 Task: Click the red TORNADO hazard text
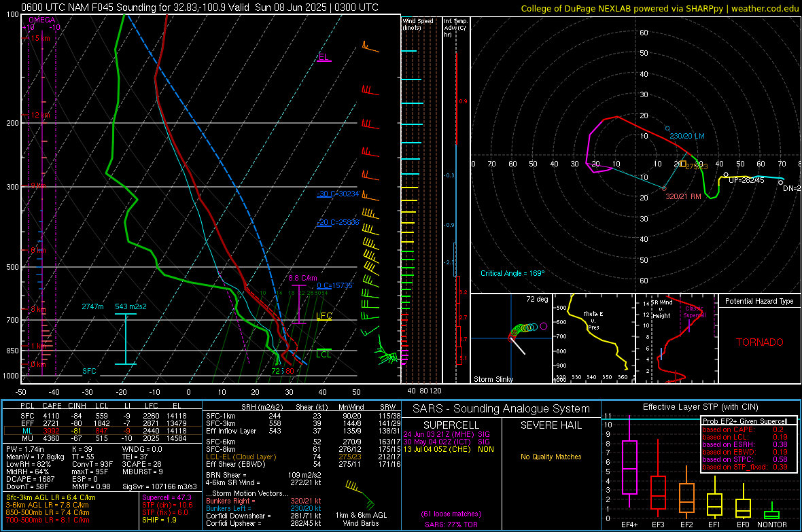(x=760, y=342)
